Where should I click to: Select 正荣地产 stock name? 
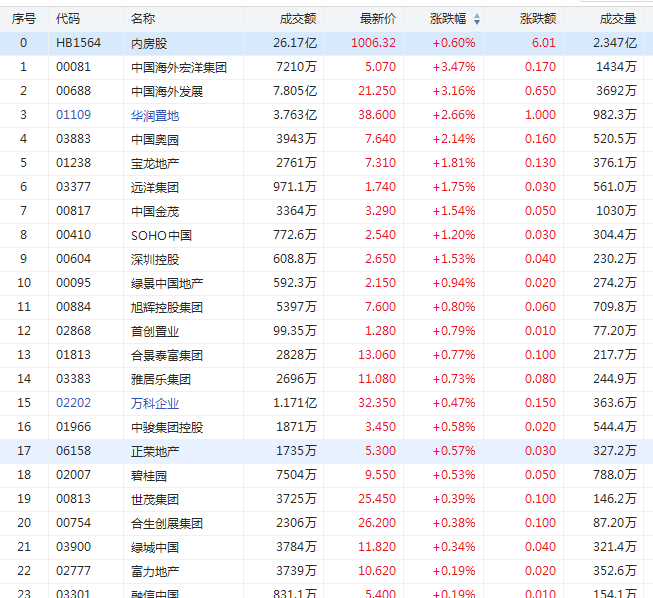point(155,451)
